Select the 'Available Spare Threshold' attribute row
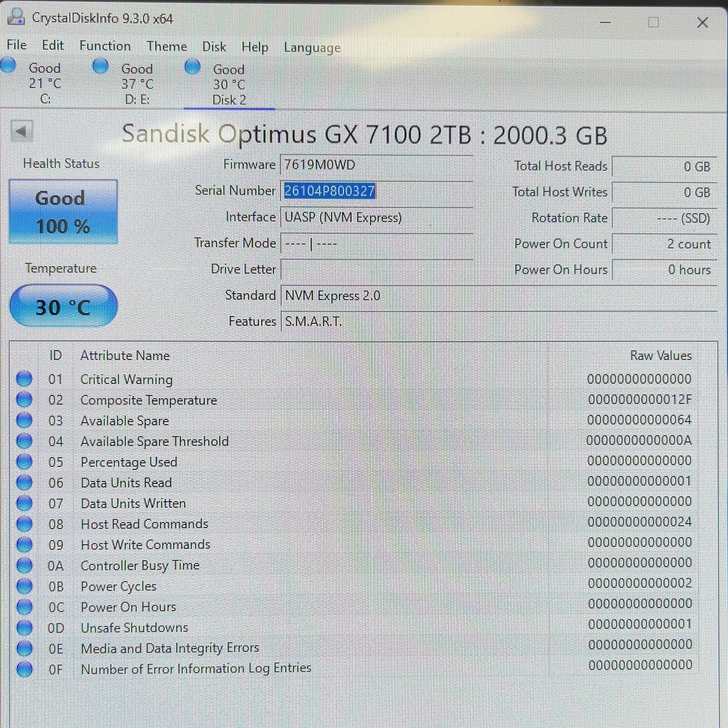 tap(364, 441)
